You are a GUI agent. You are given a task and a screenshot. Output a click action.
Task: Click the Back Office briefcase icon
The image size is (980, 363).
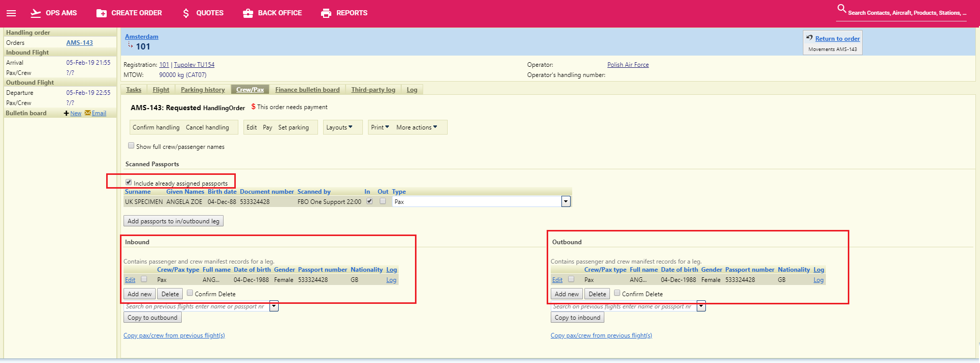[248, 13]
